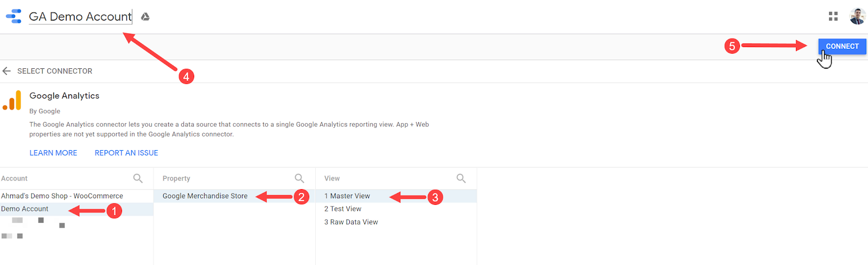Click the Google Analytics logo icon
This screenshot has width=868, height=265.
point(12,100)
